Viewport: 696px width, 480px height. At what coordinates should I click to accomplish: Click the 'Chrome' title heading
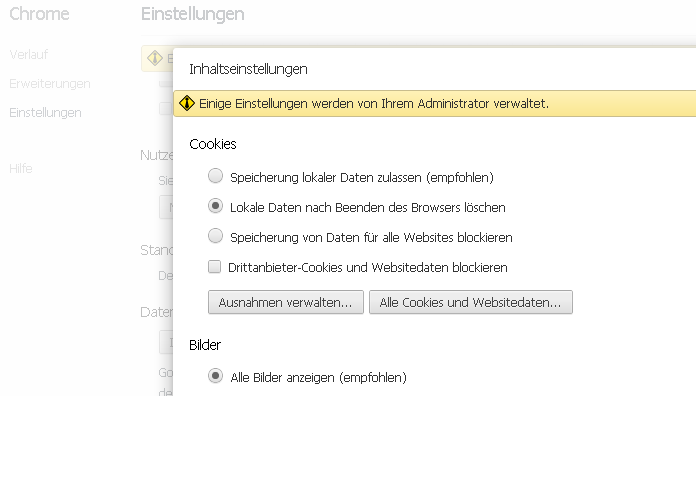39,14
